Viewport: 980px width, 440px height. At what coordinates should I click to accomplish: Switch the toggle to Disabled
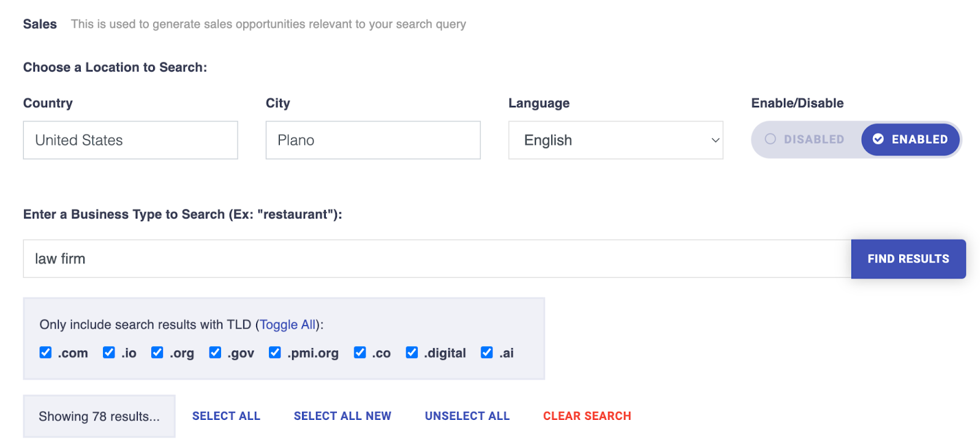pyautogui.click(x=805, y=140)
